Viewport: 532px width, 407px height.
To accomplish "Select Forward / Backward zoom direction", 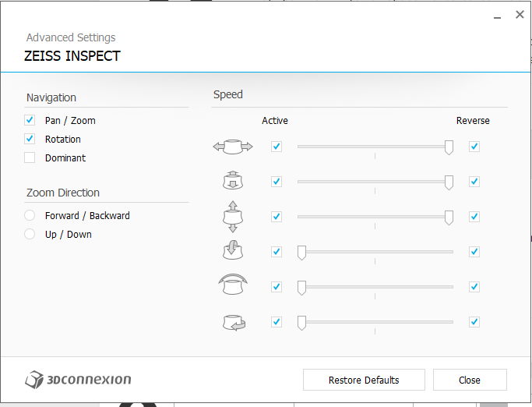I will click(30, 216).
